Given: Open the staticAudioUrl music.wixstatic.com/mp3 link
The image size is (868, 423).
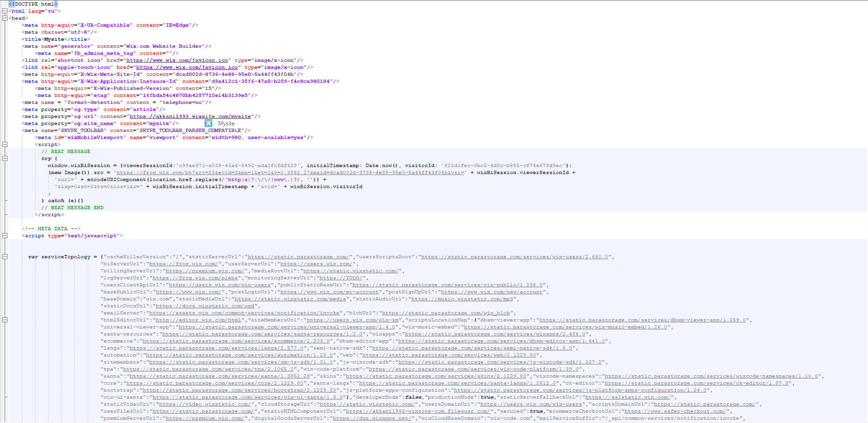Looking at the screenshot, I should (463, 299).
